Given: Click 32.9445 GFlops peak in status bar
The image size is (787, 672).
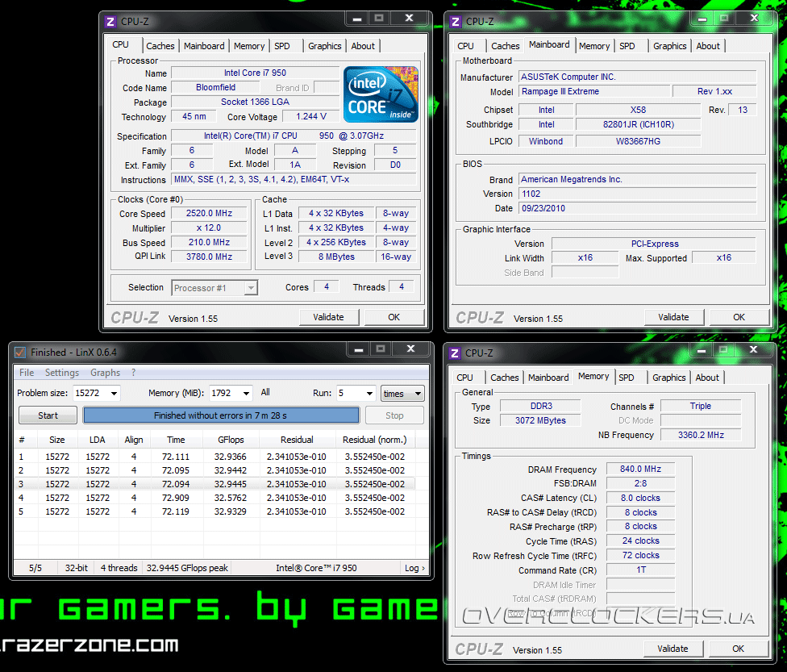Looking at the screenshot, I should pyautogui.click(x=187, y=568).
